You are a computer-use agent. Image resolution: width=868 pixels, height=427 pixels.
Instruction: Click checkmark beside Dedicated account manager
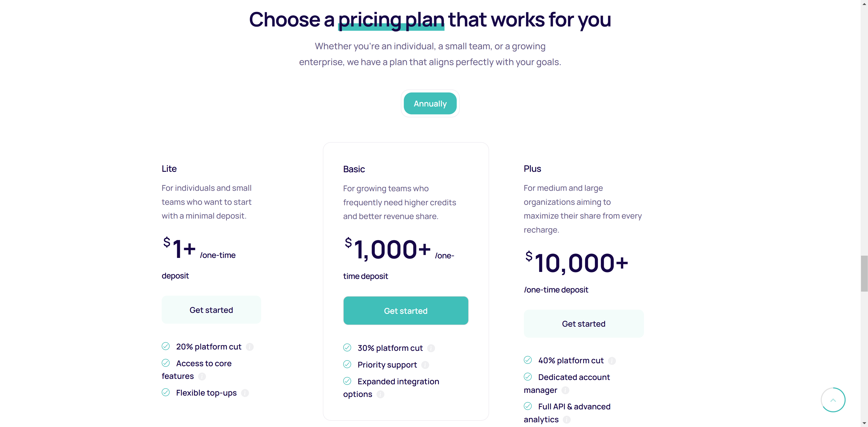click(x=528, y=377)
